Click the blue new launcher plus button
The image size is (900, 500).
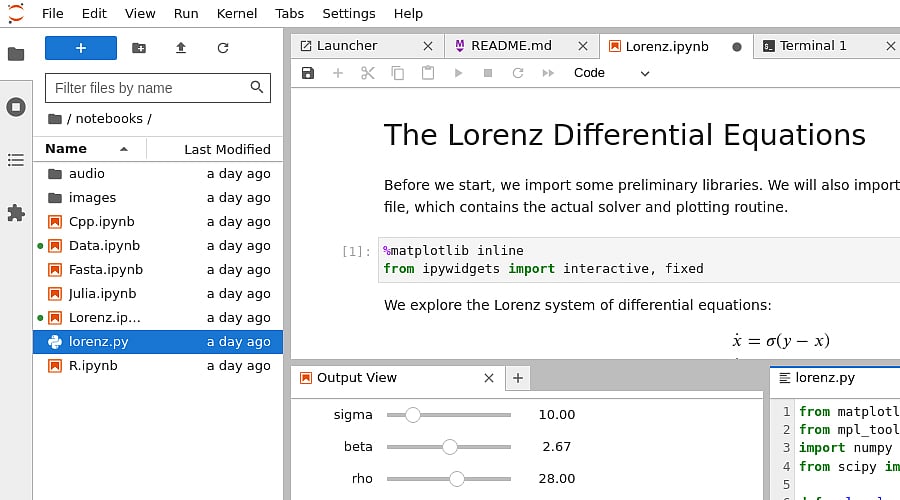[x=81, y=48]
